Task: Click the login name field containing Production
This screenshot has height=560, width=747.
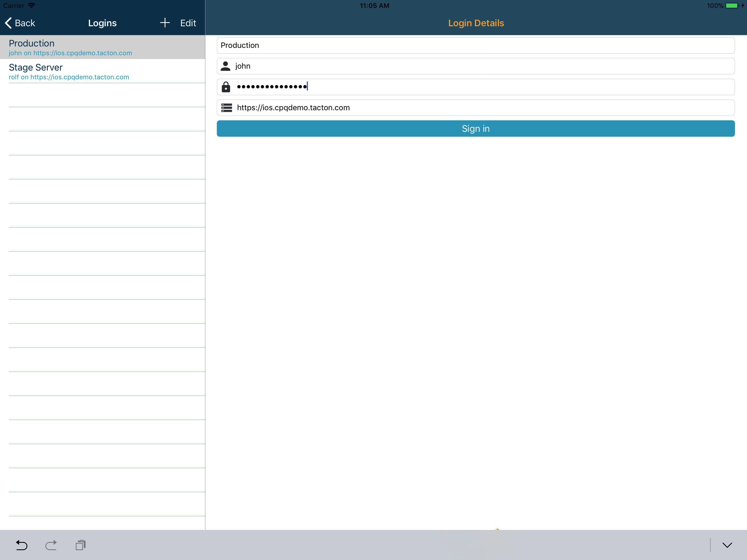Action: (x=475, y=45)
